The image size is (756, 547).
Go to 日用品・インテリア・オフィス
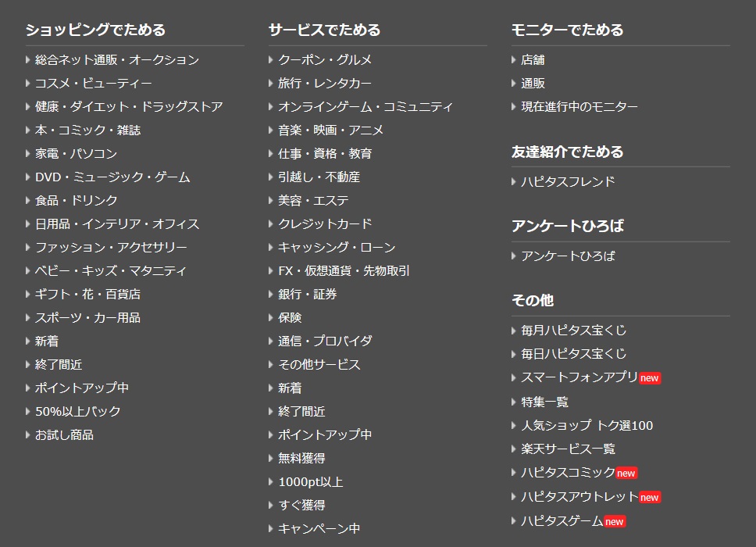click(x=117, y=224)
